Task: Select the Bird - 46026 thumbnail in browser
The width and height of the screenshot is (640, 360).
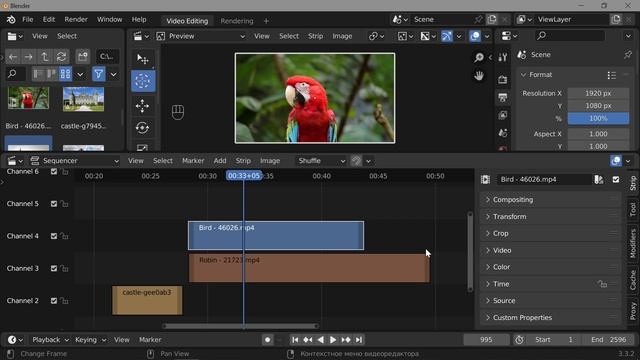Action: pyautogui.click(x=28, y=98)
